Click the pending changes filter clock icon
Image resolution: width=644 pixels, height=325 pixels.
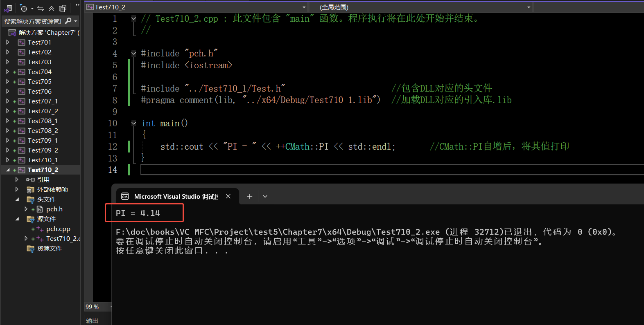click(23, 8)
